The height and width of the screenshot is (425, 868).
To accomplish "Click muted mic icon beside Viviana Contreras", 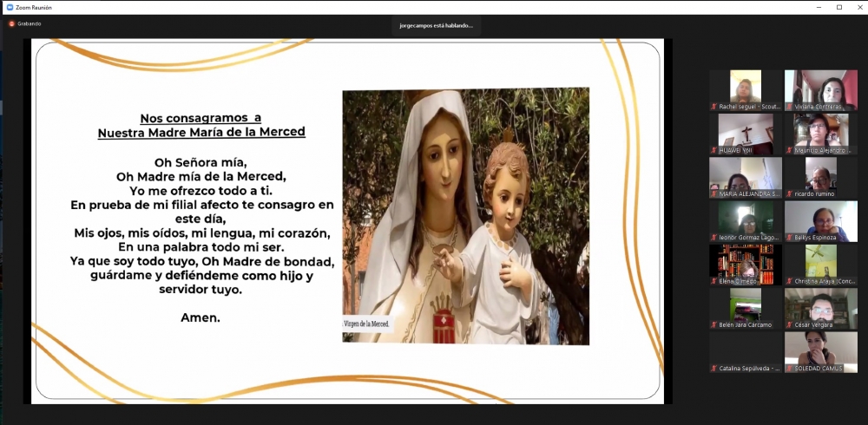I will click(790, 107).
